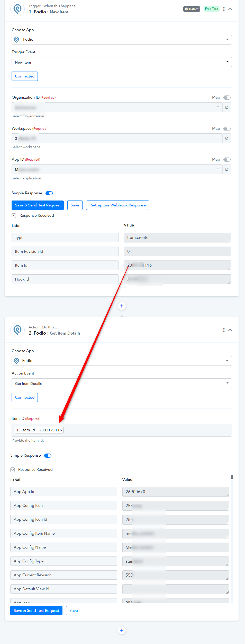Open the Trigger Event dropdown showing New Item
Image resolution: width=245 pixels, height=644 pixels.
[122, 62]
